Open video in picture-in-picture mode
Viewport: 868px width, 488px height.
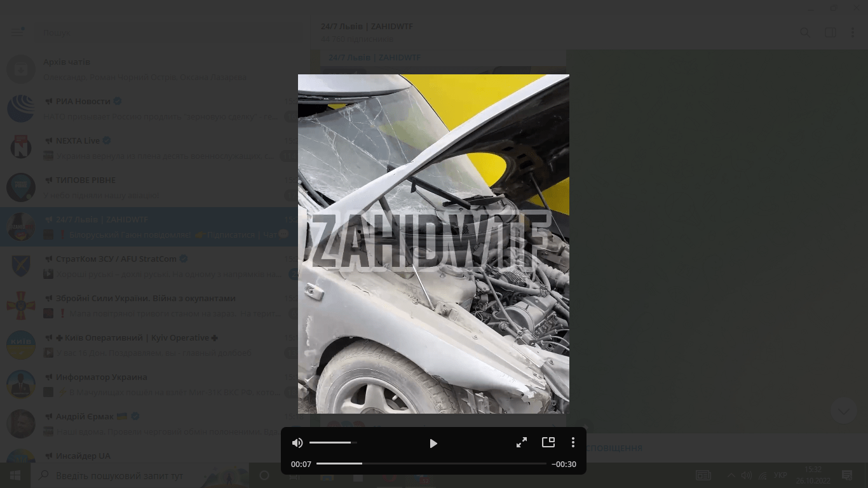548,442
